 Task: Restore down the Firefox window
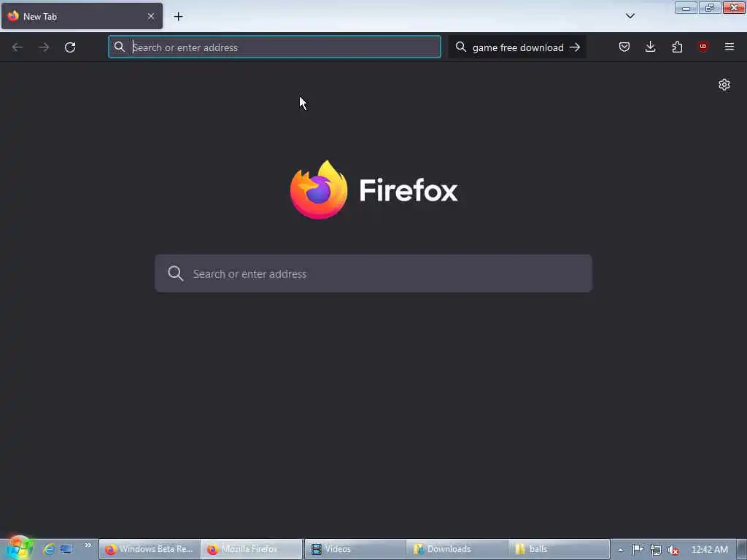point(709,7)
